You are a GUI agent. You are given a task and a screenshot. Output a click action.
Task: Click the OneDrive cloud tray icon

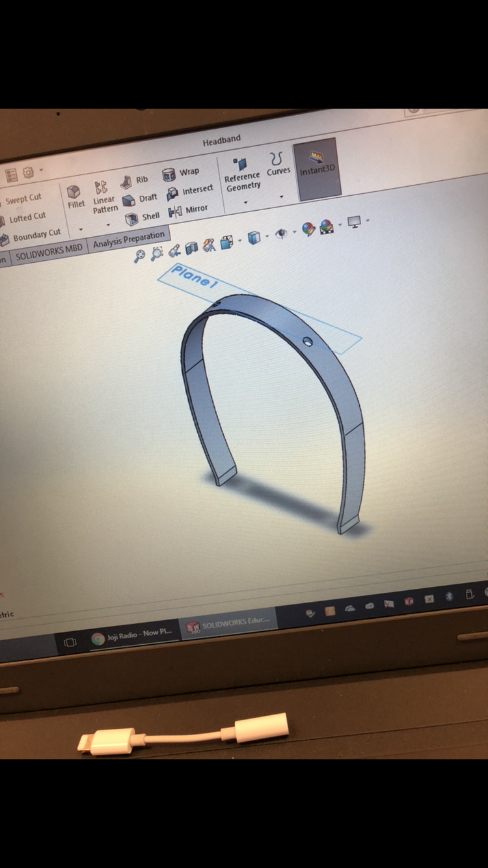[350, 608]
